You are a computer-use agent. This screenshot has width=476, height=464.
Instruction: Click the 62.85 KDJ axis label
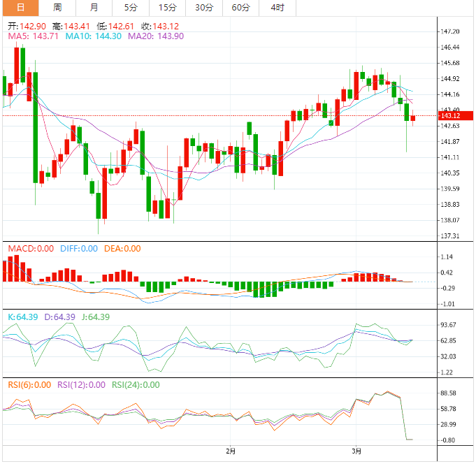448,341
